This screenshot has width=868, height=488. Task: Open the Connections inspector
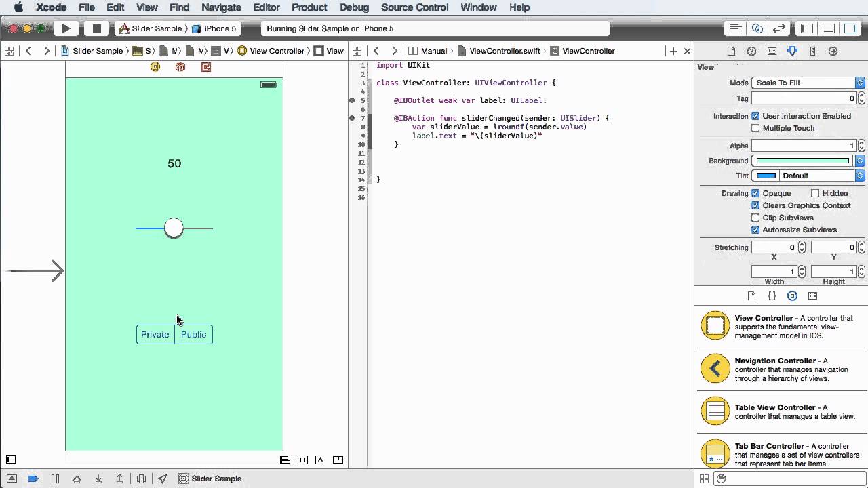click(x=833, y=51)
